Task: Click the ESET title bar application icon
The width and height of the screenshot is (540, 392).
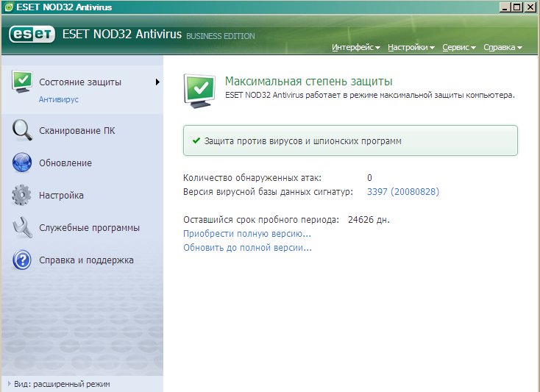Action: pos(9,7)
